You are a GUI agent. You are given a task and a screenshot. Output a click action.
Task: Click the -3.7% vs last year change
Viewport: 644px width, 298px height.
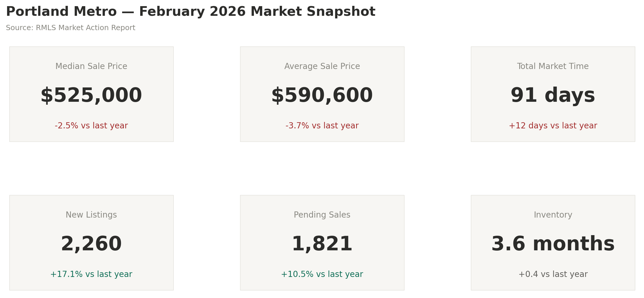click(322, 126)
